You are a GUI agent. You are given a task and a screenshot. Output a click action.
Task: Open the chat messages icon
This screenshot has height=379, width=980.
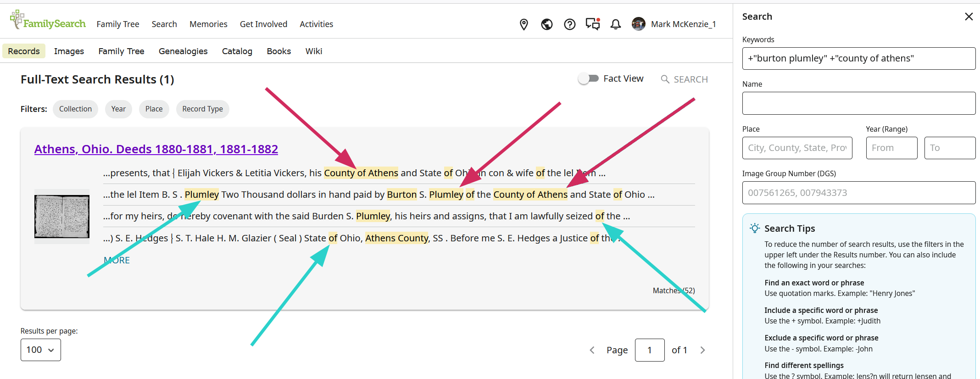(593, 24)
